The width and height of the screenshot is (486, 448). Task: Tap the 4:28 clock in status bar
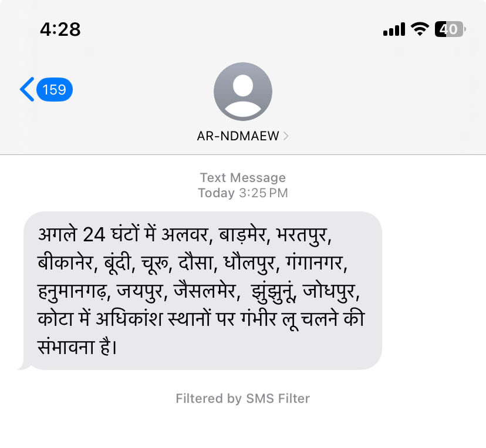click(60, 29)
